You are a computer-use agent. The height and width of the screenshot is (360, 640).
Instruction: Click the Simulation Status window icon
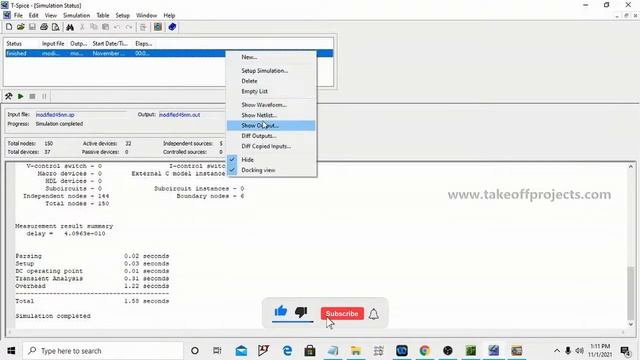coord(158,27)
